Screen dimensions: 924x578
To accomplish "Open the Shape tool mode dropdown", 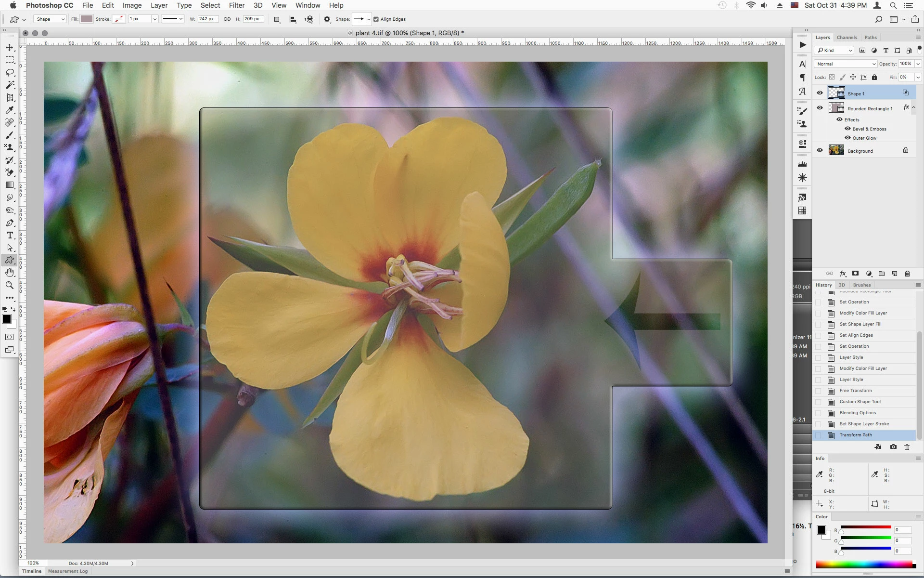I will point(50,19).
